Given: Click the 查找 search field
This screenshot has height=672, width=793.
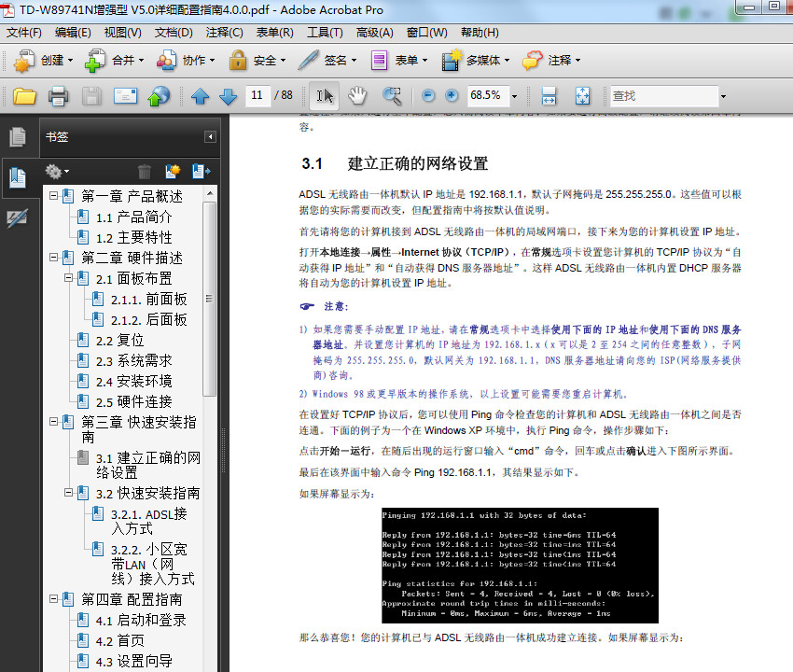Looking at the screenshot, I should (x=664, y=95).
